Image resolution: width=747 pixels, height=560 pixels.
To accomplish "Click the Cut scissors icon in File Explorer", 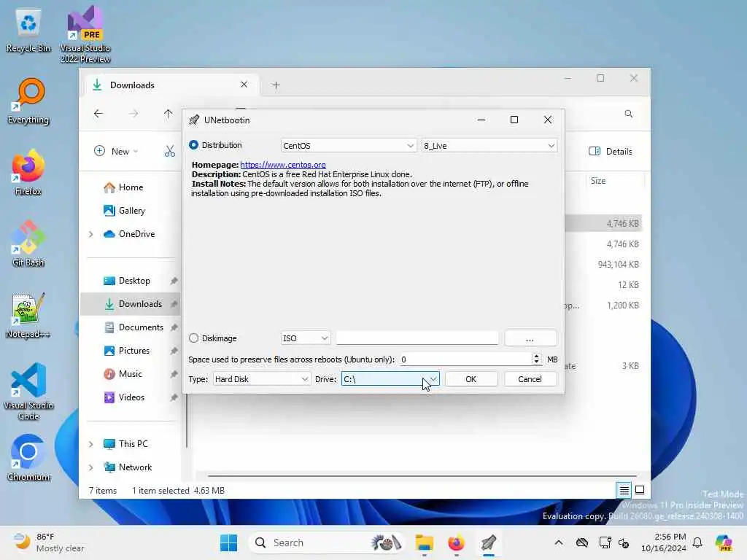I will point(169,152).
